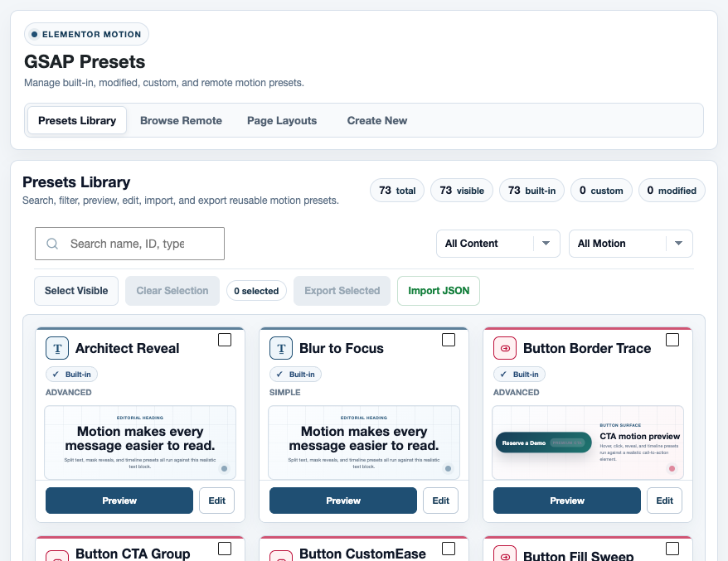The height and width of the screenshot is (561, 728).
Task: Click the GSAP Presets heading
Action: point(85,61)
